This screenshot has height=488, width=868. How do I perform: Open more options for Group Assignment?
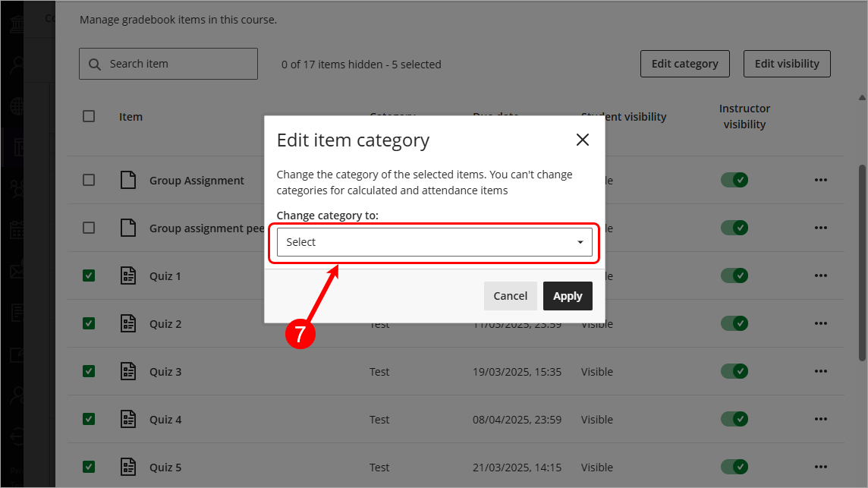click(820, 180)
